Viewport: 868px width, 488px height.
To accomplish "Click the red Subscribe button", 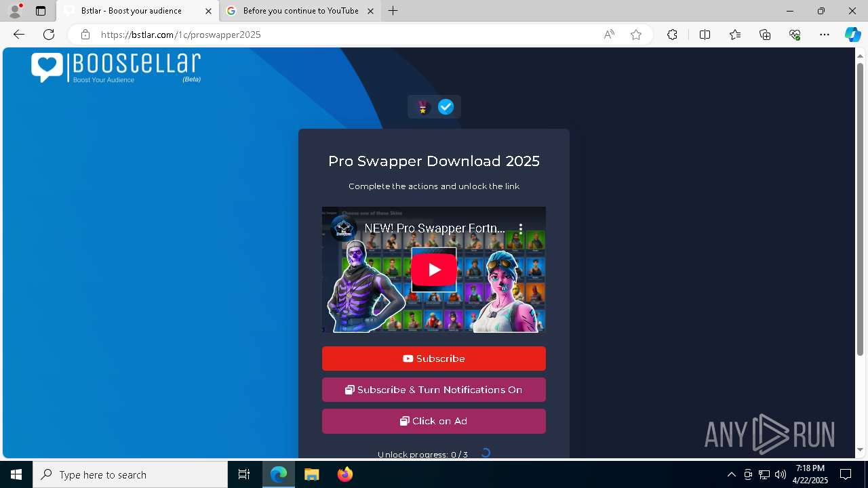I will [x=434, y=359].
